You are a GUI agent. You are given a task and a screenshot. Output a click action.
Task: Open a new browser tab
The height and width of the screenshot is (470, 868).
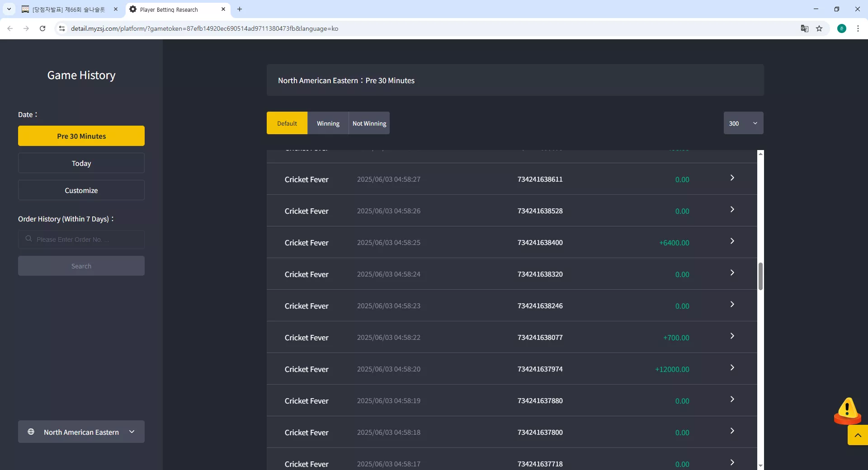click(240, 9)
